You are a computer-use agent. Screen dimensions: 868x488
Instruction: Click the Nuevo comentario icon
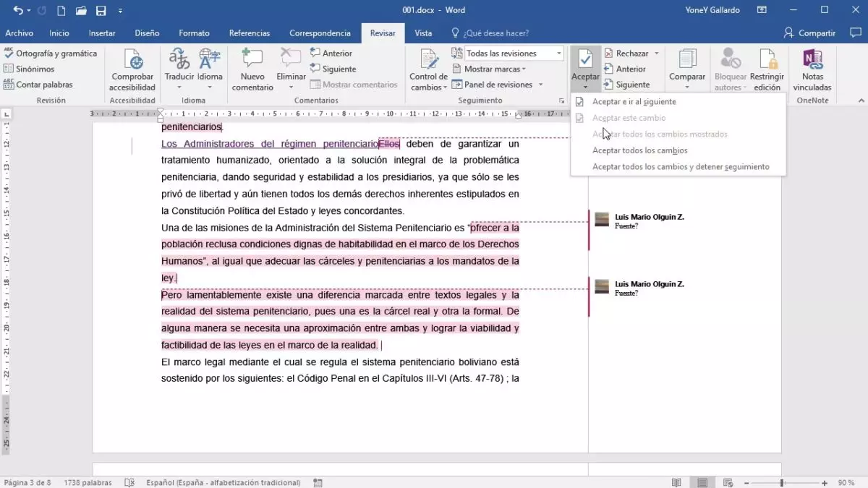pyautogui.click(x=252, y=60)
